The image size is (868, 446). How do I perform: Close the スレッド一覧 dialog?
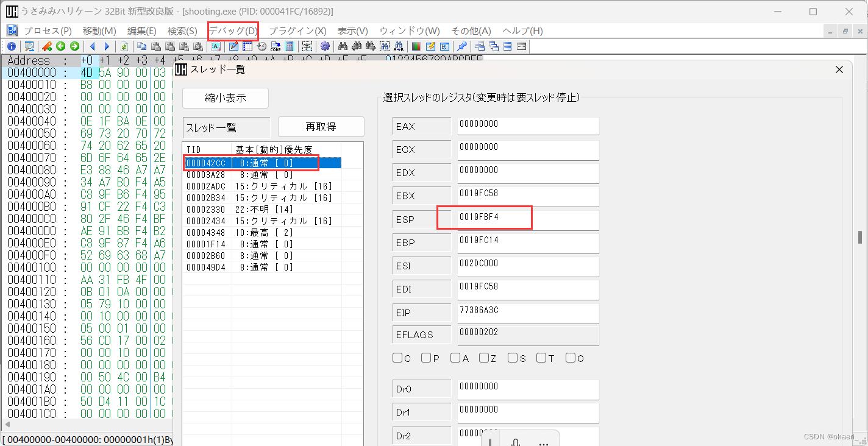[x=839, y=69]
